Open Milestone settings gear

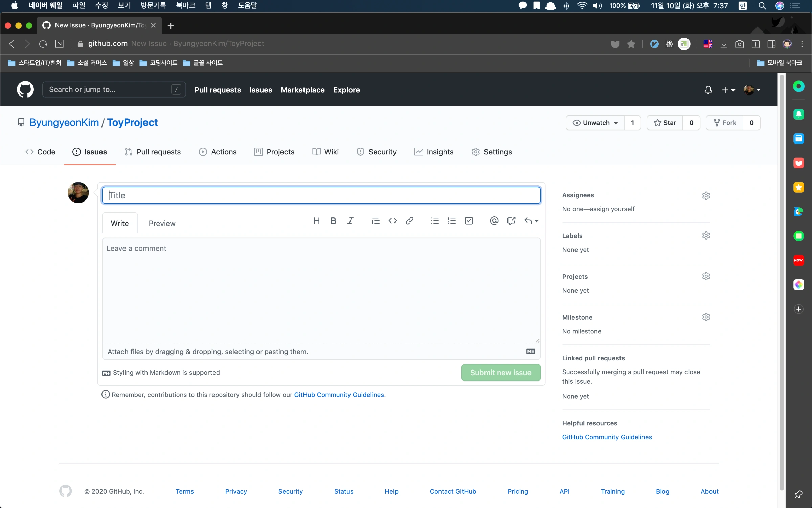tap(706, 317)
